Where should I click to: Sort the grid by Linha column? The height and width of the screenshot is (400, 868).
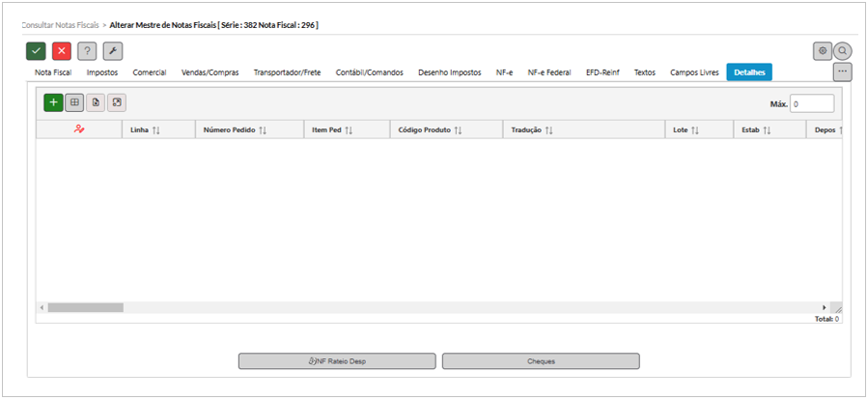click(x=145, y=129)
